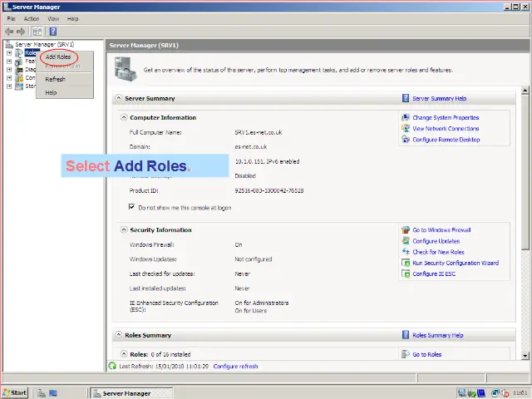Collapse the Roles Summary section

pos(118,335)
